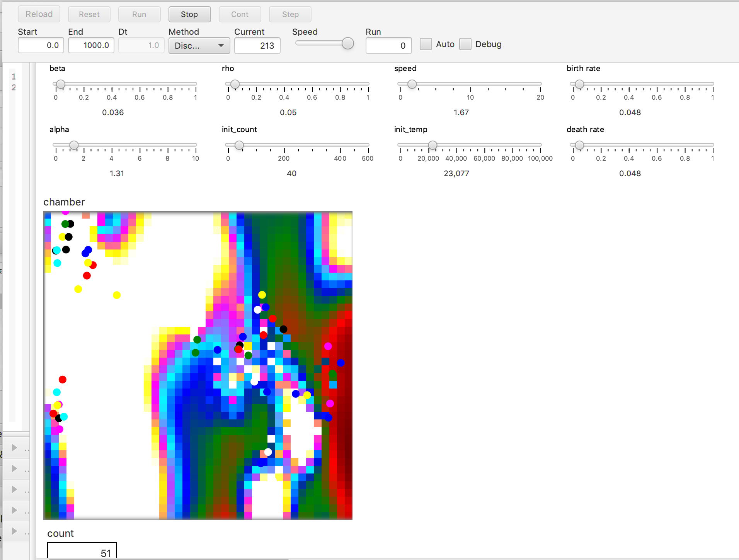Enable the Debug checkbox

coord(465,44)
